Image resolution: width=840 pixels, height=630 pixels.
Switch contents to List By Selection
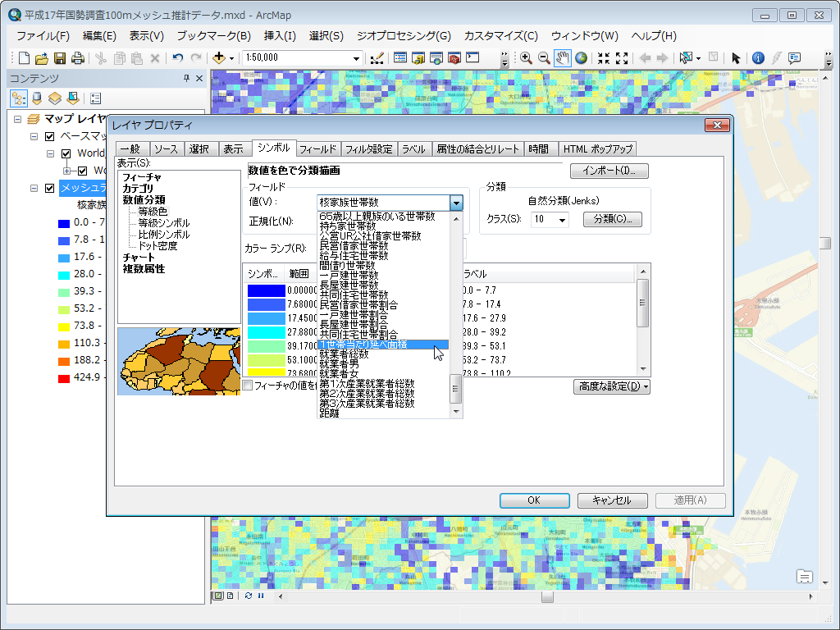click(x=73, y=98)
